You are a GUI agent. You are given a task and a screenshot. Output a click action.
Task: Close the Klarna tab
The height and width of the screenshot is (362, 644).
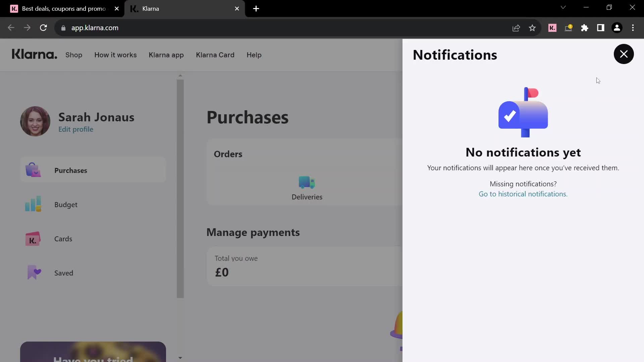pyautogui.click(x=237, y=9)
